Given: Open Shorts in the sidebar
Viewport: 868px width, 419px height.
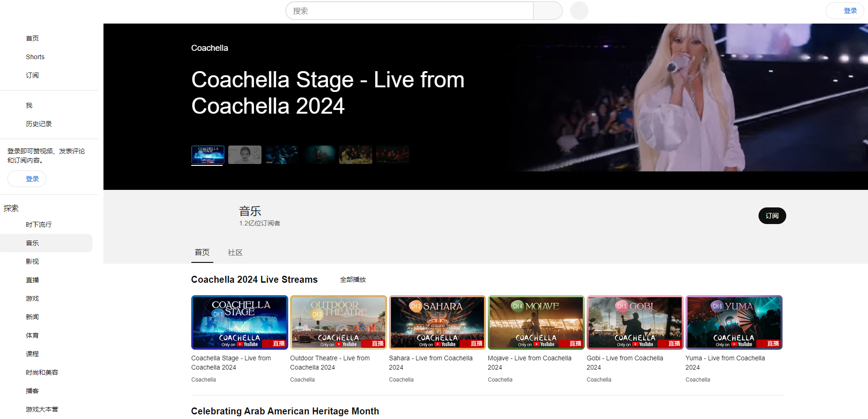Looking at the screenshot, I should [46, 57].
